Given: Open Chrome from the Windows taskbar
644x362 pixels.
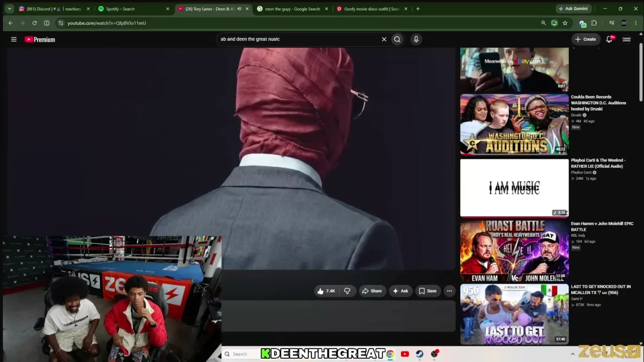Looking at the screenshot, I should tap(390, 354).
